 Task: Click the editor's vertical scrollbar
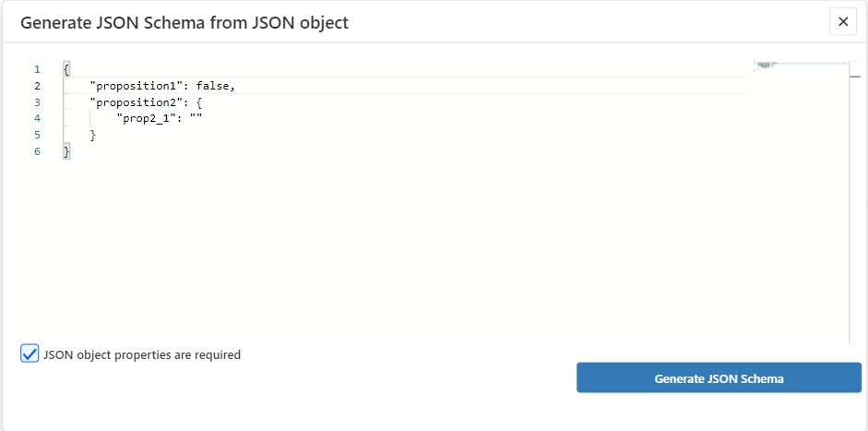point(854,203)
